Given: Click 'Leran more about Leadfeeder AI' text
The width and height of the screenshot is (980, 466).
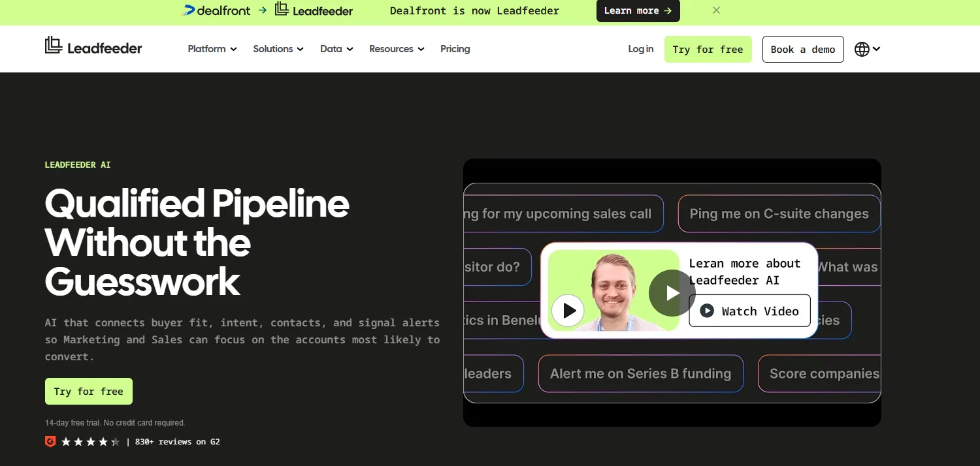Looking at the screenshot, I should pyautogui.click(x=745, y=272).
